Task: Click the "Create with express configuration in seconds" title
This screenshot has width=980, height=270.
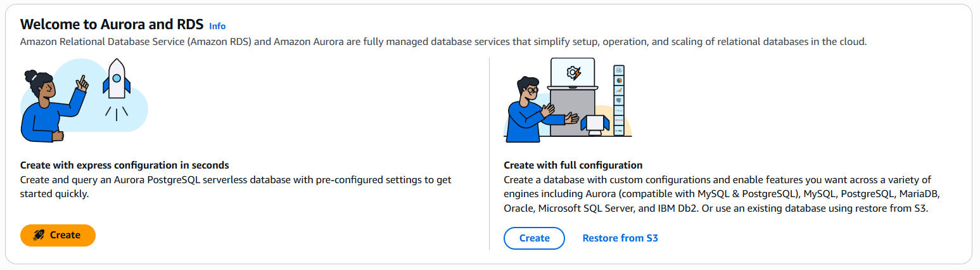Action: click(x=125, y=165)
